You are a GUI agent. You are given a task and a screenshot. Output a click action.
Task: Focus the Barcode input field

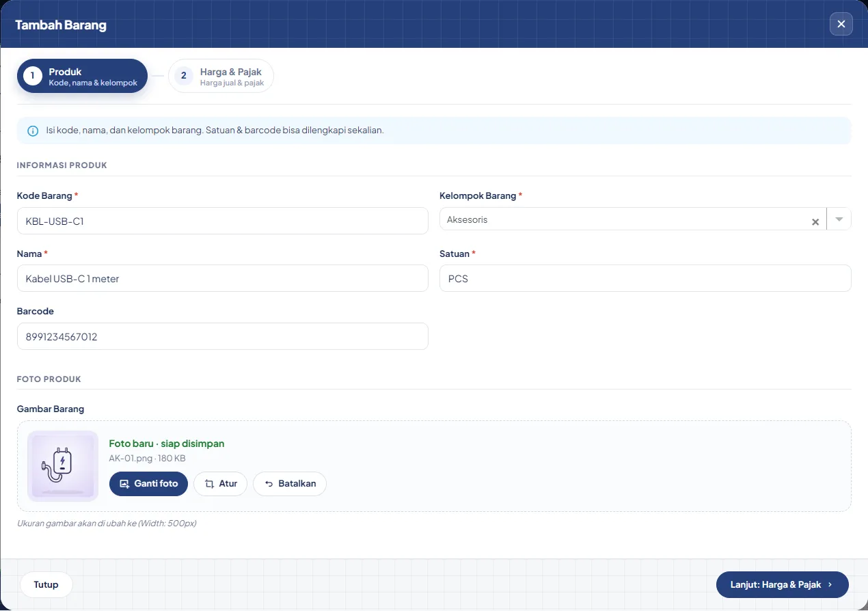(x=223, y=336)
